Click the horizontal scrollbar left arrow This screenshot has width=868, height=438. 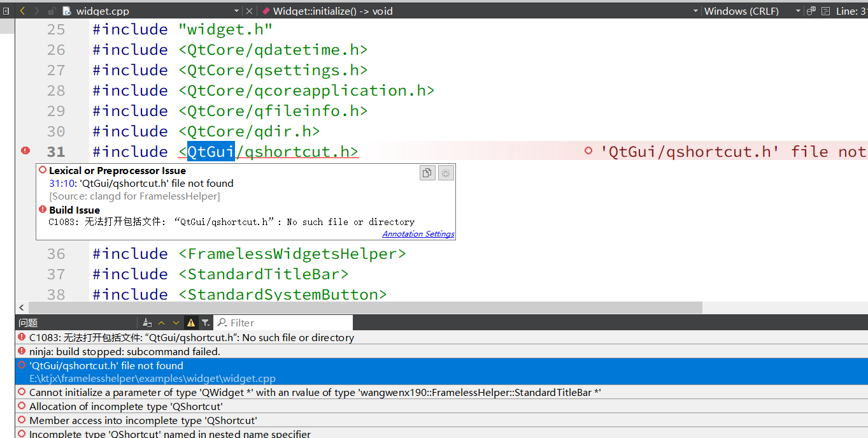(21, 307)
